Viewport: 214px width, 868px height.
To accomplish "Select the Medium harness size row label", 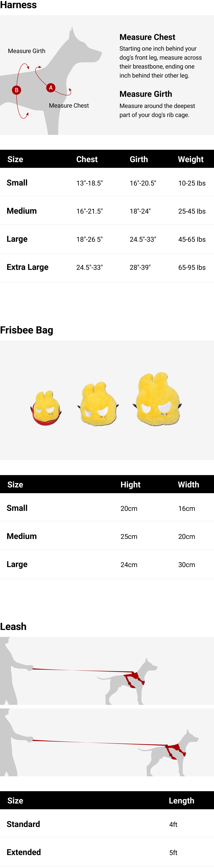I will (22, 211).
